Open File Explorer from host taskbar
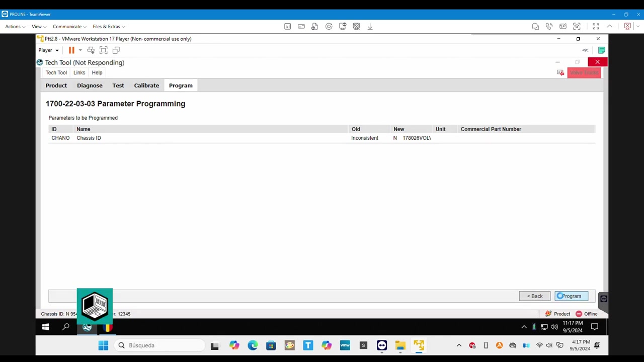Viewport: 644px width, 362px height. pos(400,345)
